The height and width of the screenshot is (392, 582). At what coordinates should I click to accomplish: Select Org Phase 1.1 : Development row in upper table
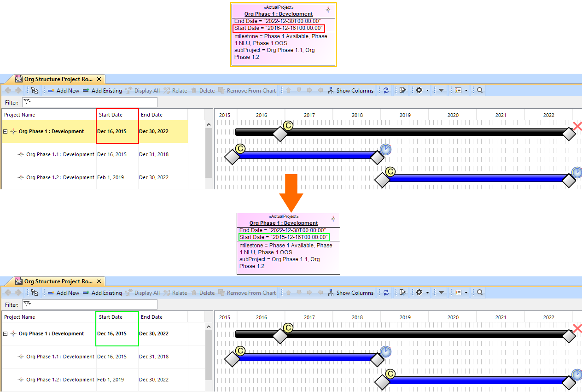point(60,155)
